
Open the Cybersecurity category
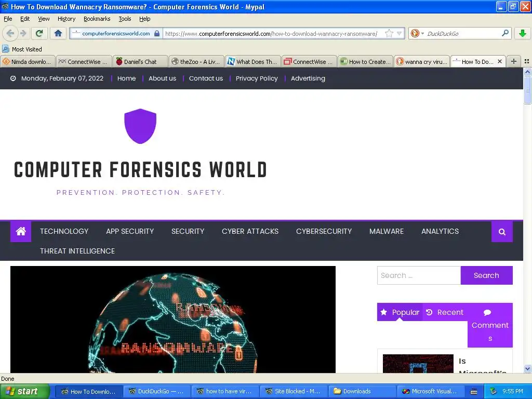[324, 231]
